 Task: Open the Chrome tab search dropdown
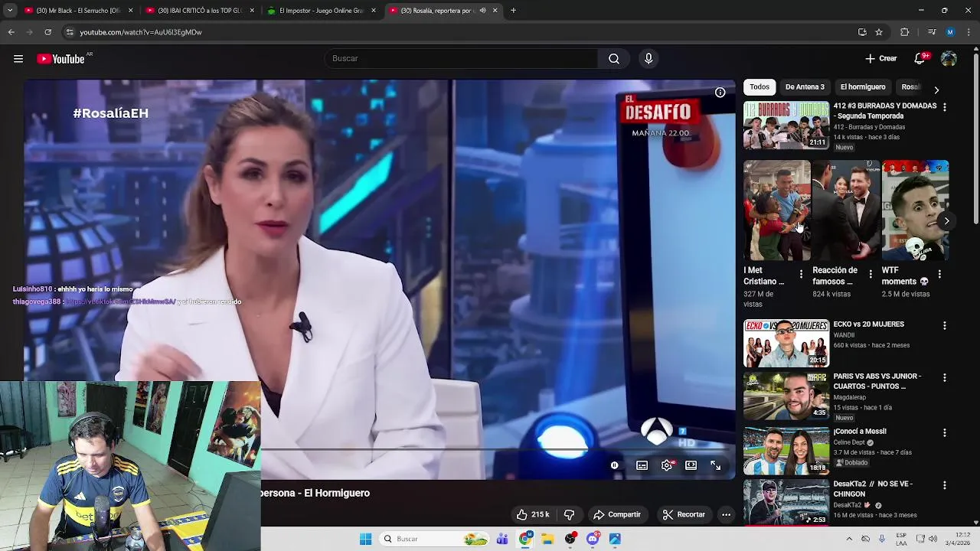coord(10,11)
